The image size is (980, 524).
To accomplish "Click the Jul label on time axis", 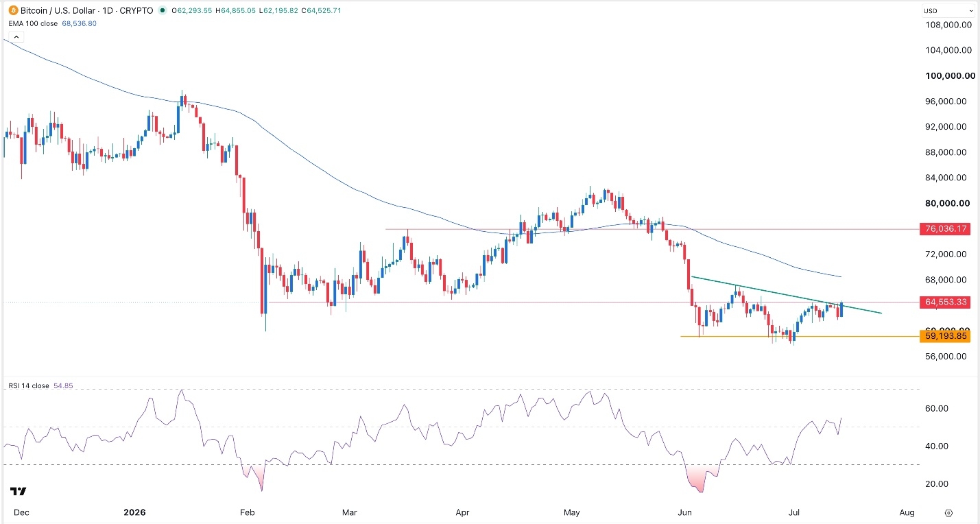I will click(x=795, y=512).
